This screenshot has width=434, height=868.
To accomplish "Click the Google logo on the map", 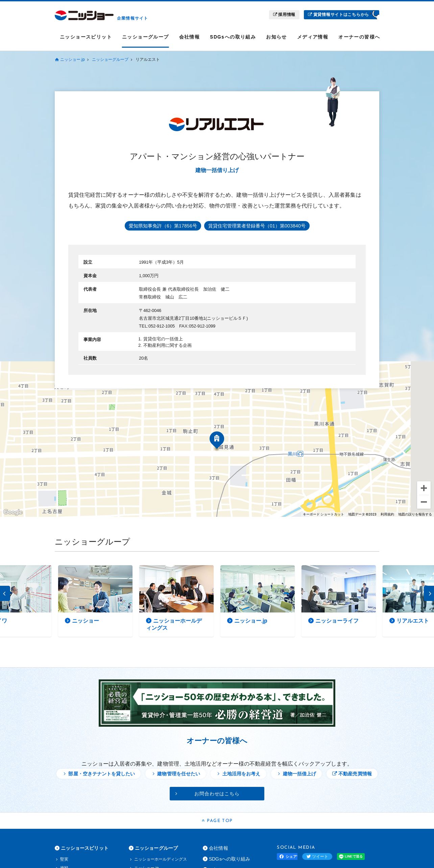I will [x=13, y=512].
